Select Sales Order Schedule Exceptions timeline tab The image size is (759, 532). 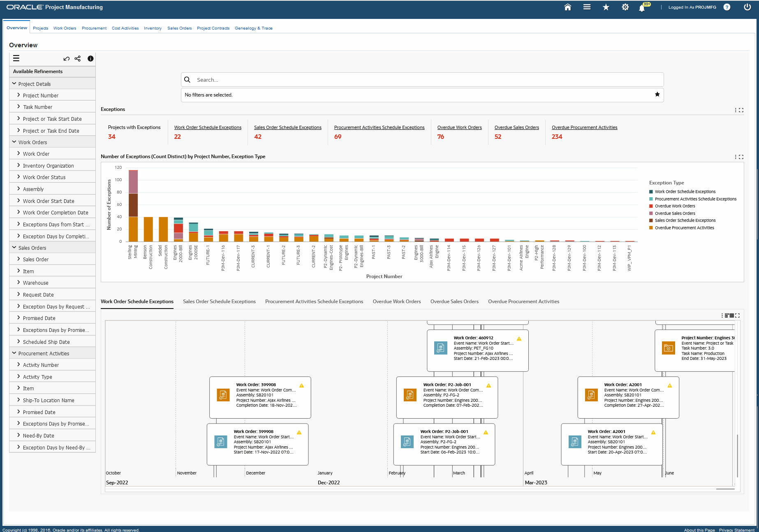point(219,302)
